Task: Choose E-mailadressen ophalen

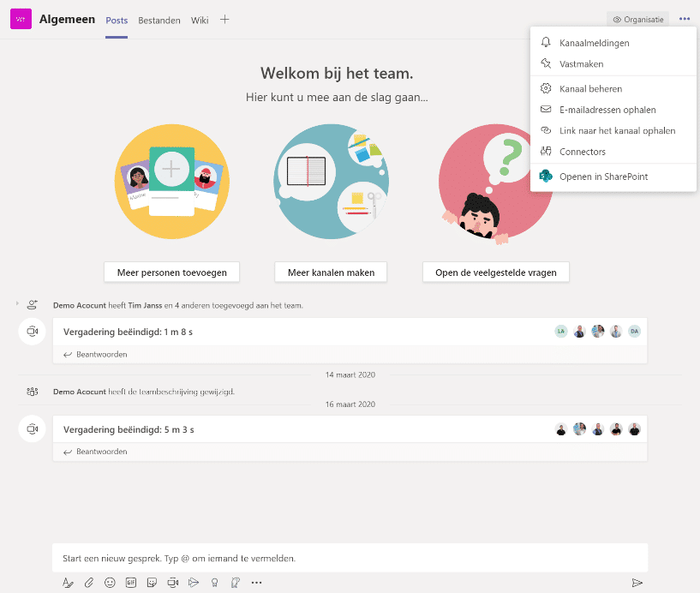Action: tap(613, 110)
